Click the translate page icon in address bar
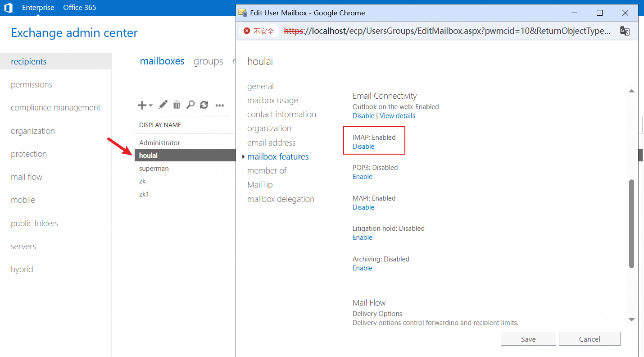The height and width of the screenshot is (357, 644). click(625, 31)
